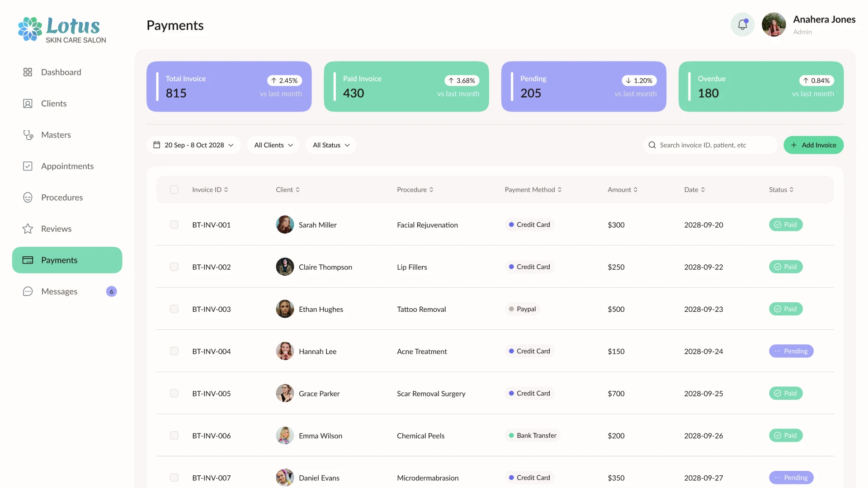Click the magnifier icon in search box
Viewport: 868px width, 488px height.
pos(652,145)
